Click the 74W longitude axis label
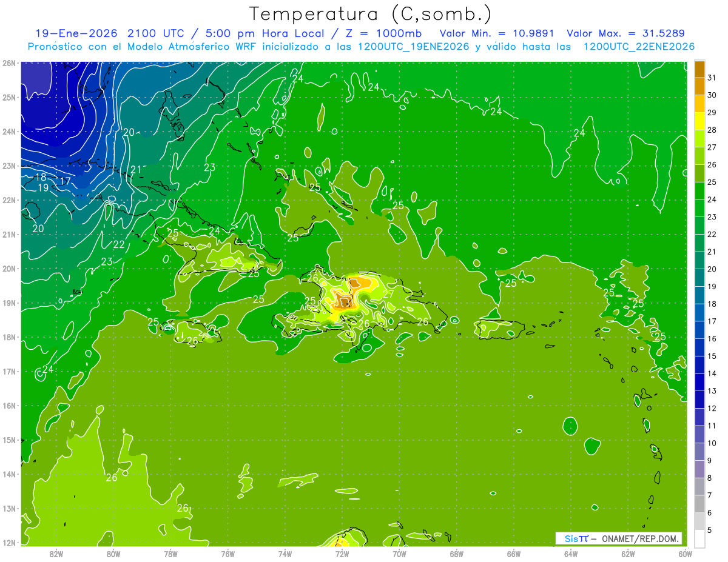The image size is (728, 562). [285, 554]
